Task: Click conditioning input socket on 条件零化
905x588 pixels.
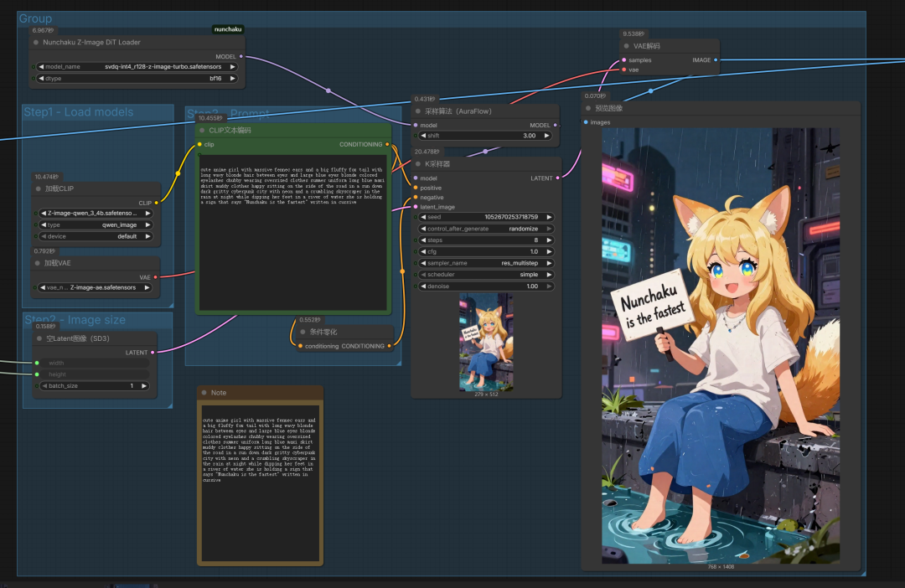Action: [300, 346]
